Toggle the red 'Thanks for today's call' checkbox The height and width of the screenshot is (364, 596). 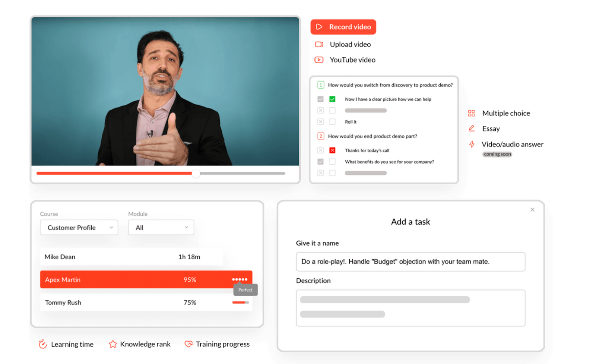point(333,150)
